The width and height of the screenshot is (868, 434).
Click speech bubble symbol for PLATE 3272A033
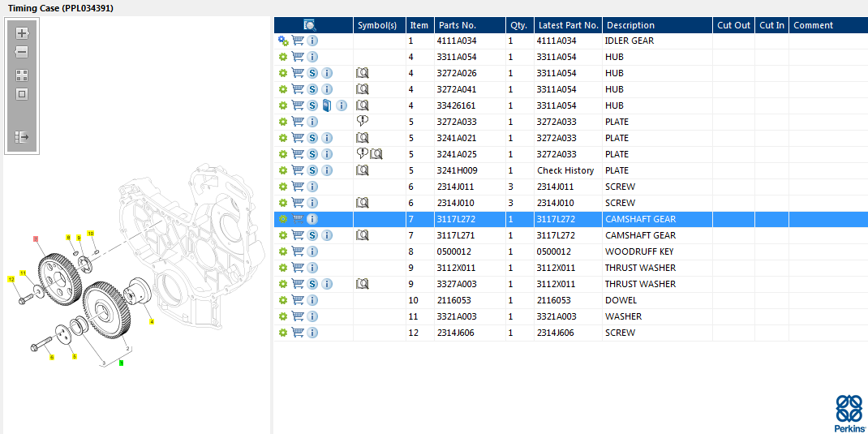(x=363, y=121)
